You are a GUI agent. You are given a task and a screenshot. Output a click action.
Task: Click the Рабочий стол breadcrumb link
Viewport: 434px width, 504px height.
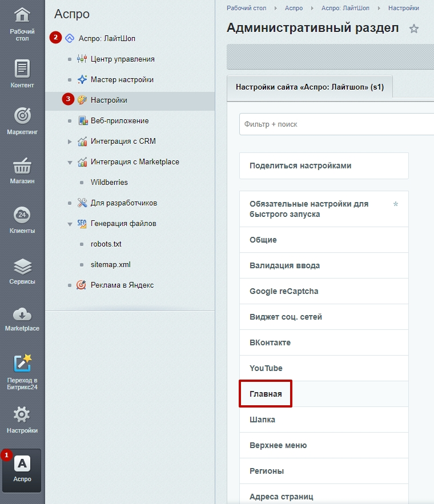(x=246, y=8)
